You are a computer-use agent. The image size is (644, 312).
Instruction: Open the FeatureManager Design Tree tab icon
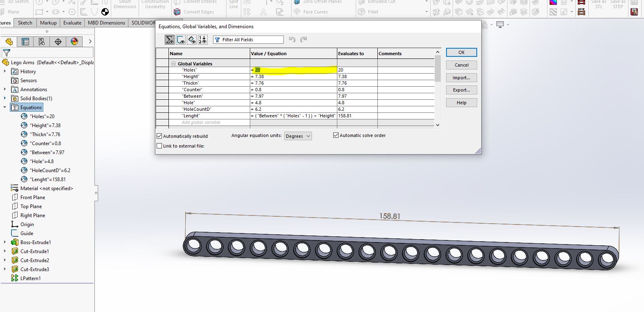[x=9, y=42]
